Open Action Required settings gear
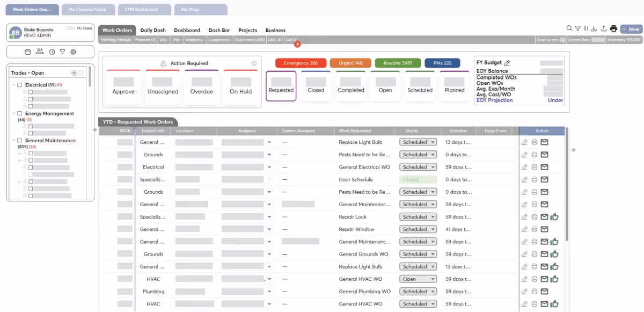644x312 pixels. point(254,63)
